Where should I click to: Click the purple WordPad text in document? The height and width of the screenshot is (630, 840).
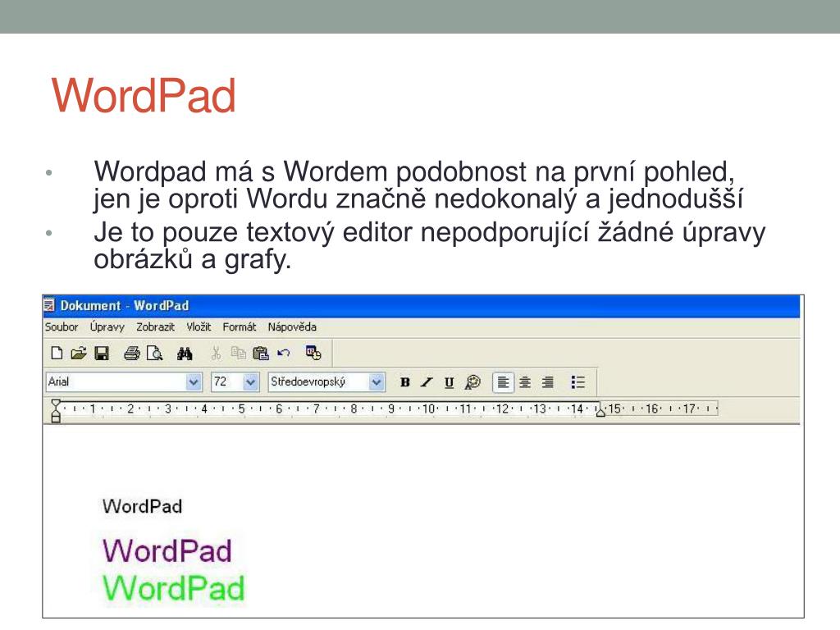coord(167,550)
